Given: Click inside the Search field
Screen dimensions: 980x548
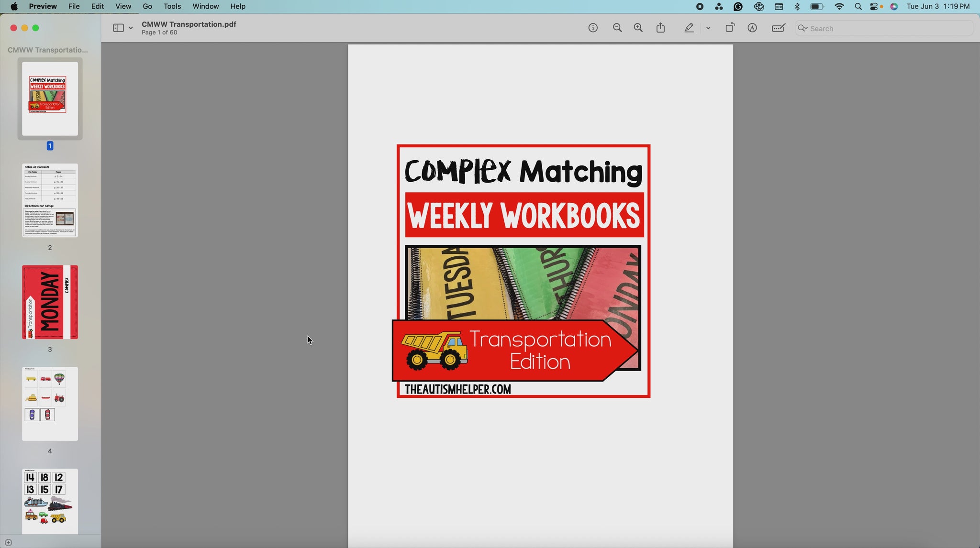Looking at the screenshot, I should [890, 29].
